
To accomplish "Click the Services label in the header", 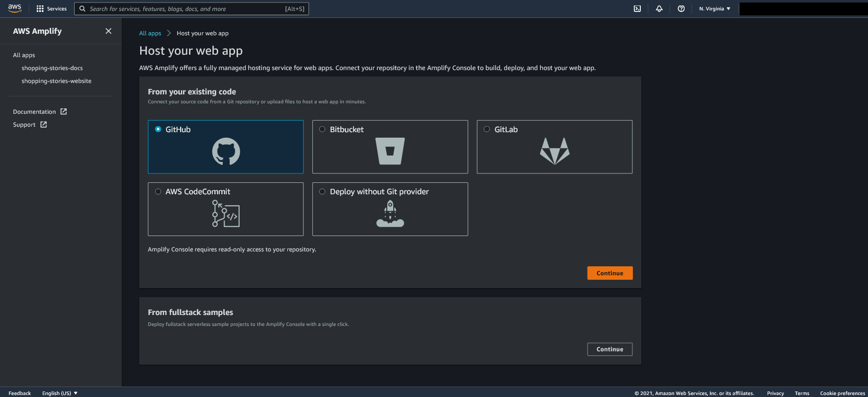I will (57, 9).
